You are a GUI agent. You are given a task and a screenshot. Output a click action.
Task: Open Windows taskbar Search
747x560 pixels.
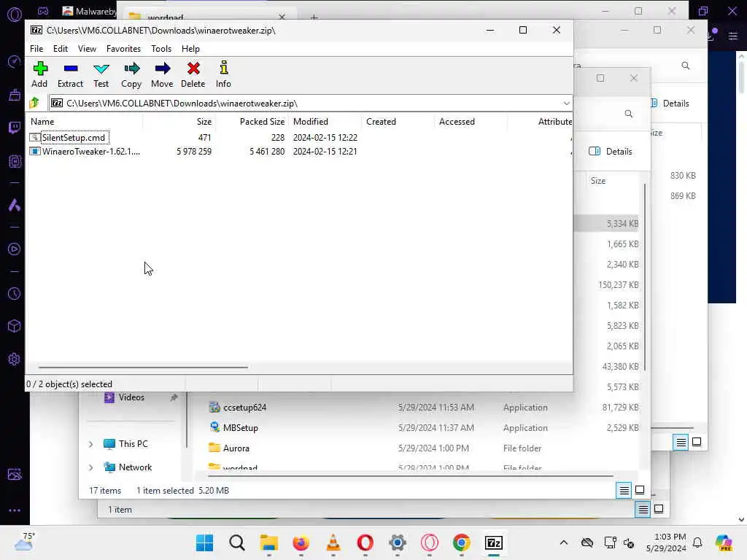pyautogui.click(x=237, y=542)
